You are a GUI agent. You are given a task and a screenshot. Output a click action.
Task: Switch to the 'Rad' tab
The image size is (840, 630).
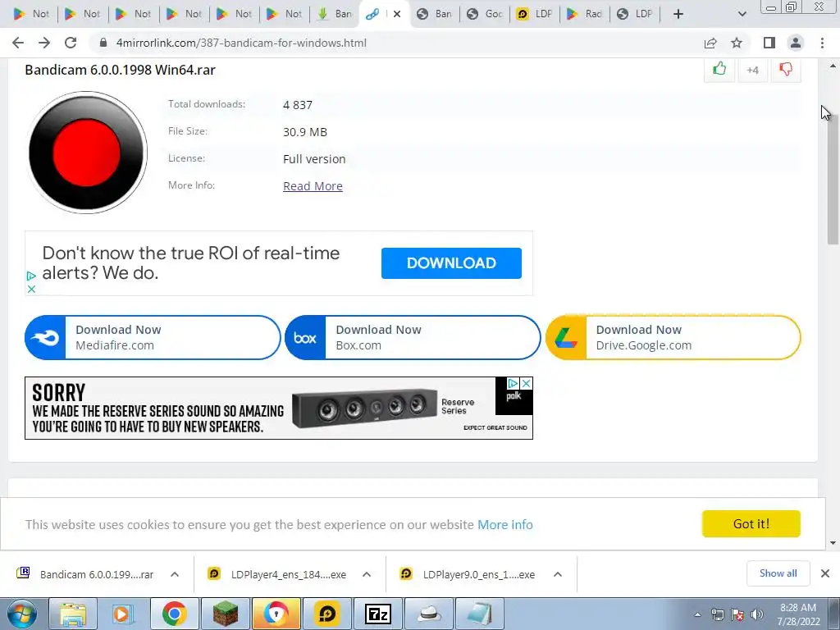coord(586,14)
